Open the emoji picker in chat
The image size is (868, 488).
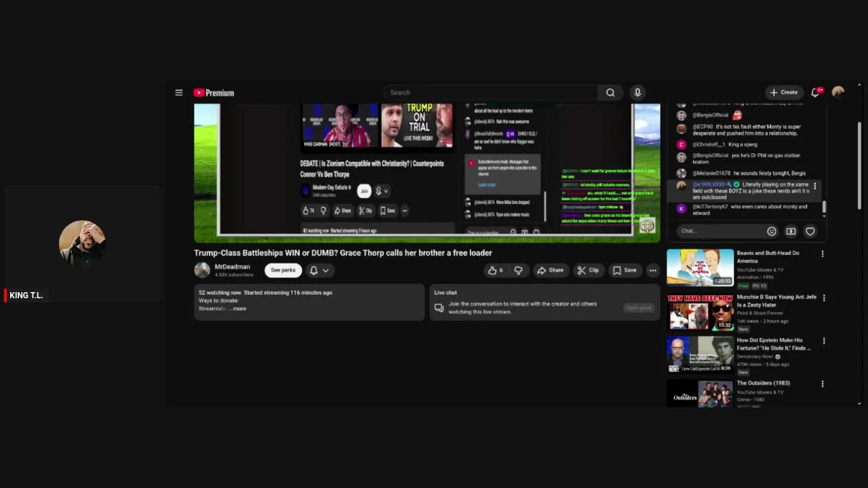point(772,231)
